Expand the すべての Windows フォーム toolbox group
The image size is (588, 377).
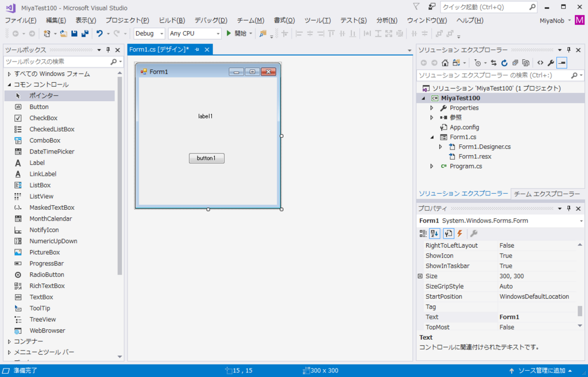tap(9, 74)
